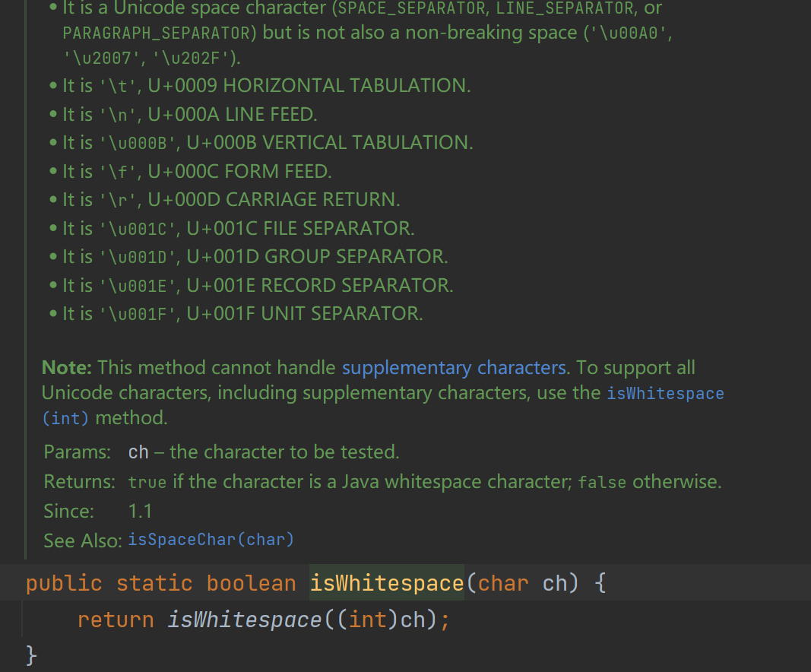Click the HORIZONTAL TABULATION bullet line

(x=266, y=86)
